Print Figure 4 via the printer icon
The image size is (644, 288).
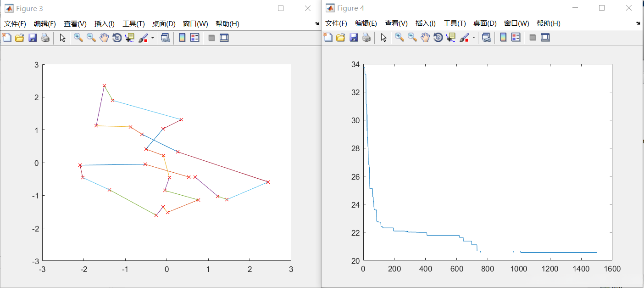(366, 38)
